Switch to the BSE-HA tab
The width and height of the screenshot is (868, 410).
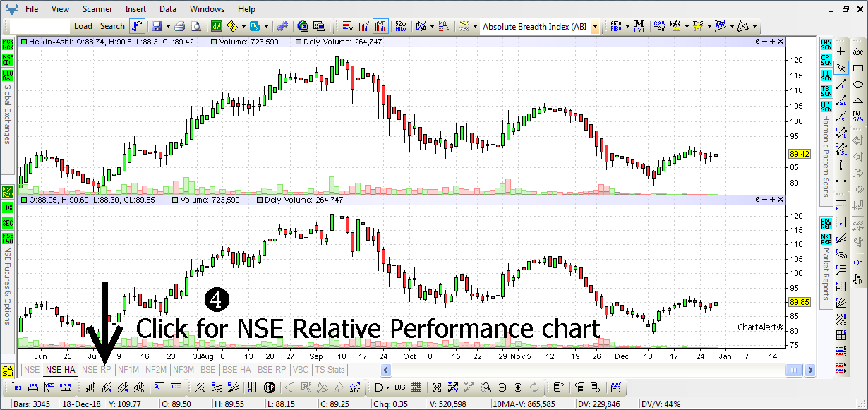[236, 369]
